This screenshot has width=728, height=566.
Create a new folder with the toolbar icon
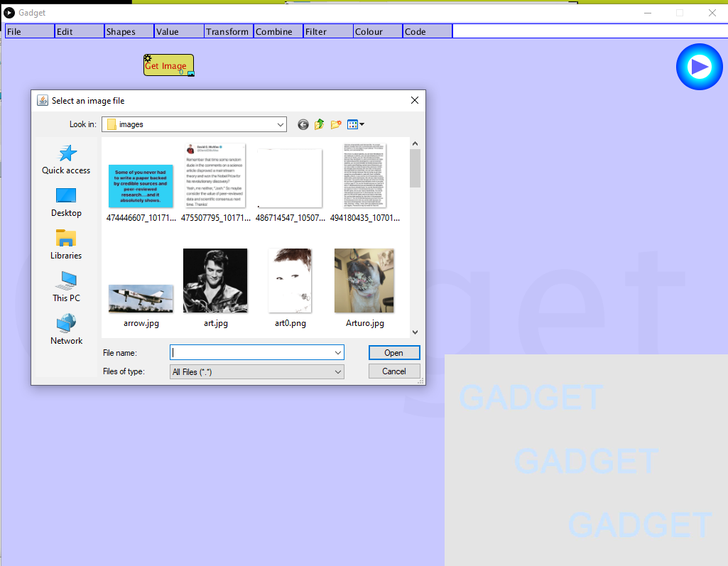click(x=336, y=124)
